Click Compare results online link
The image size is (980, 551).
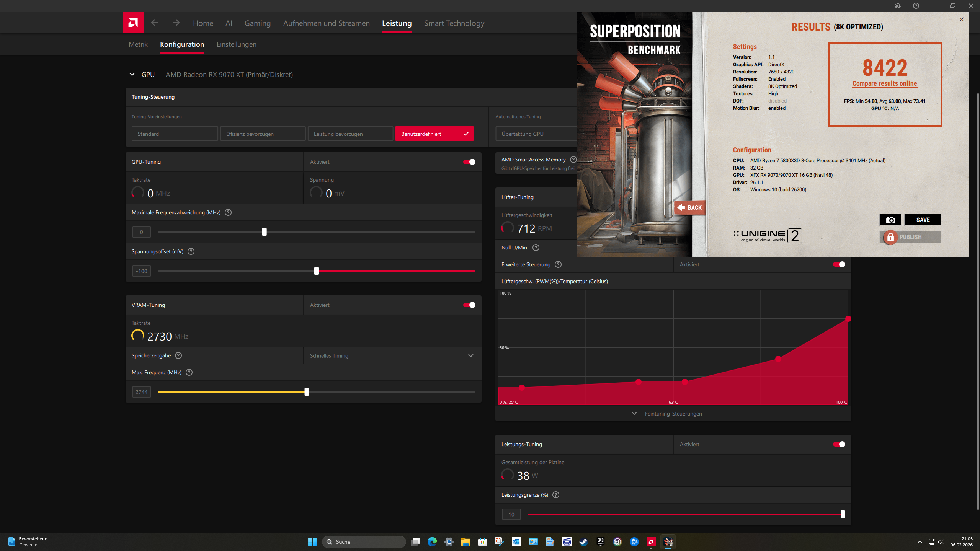[884, 83]
